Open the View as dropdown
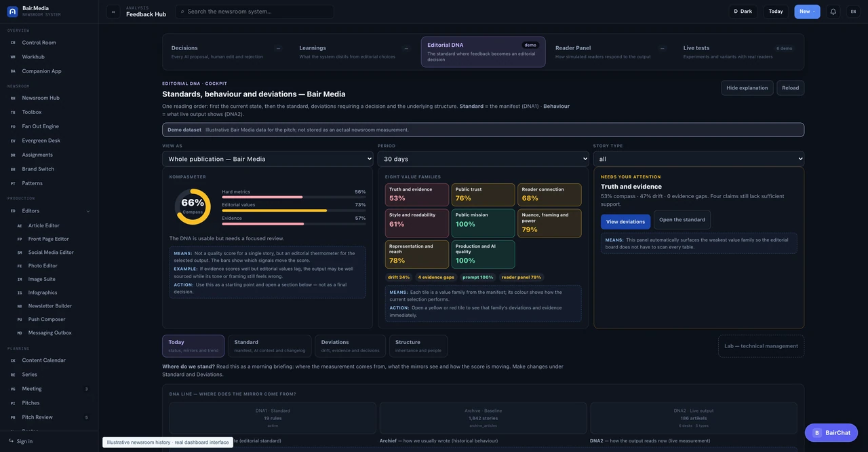This screenshot has width=868, height=452. click(x=268, y=159)
